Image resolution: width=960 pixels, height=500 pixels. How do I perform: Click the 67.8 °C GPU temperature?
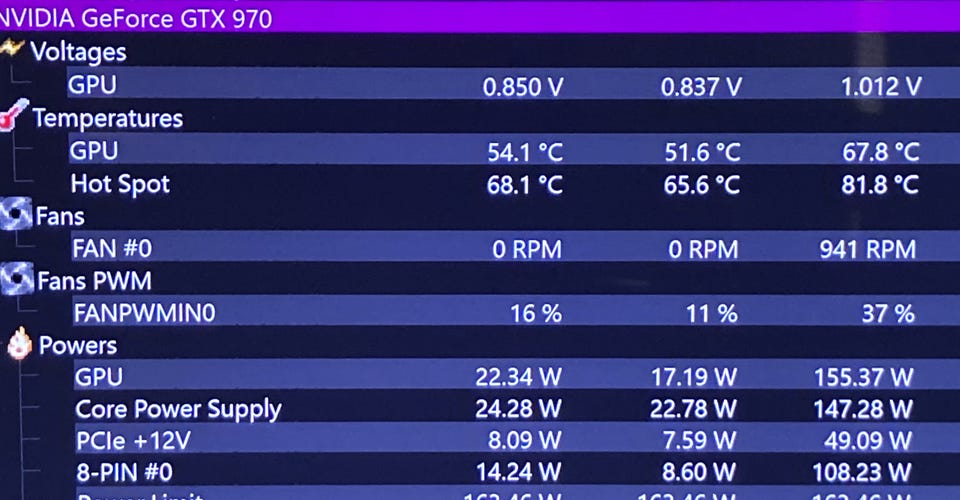click(x=881, y=151)
